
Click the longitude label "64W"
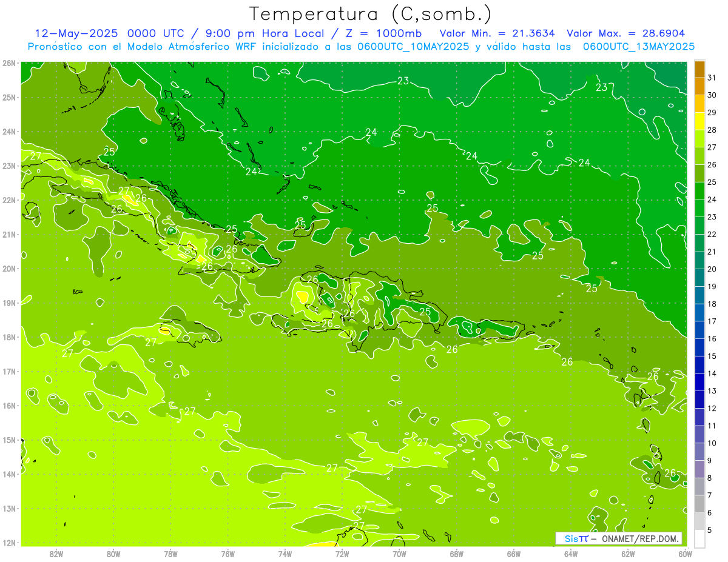point(571,554)
